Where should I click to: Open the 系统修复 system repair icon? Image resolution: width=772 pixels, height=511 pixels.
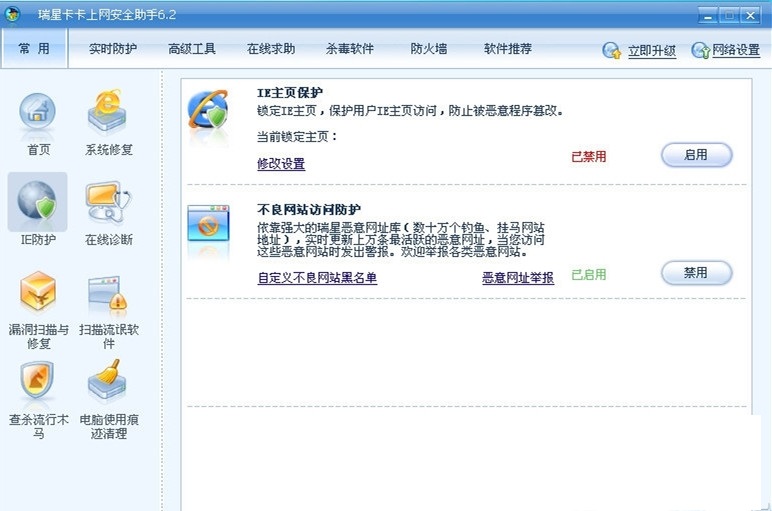pyautogui.click(x=107, y=111)
